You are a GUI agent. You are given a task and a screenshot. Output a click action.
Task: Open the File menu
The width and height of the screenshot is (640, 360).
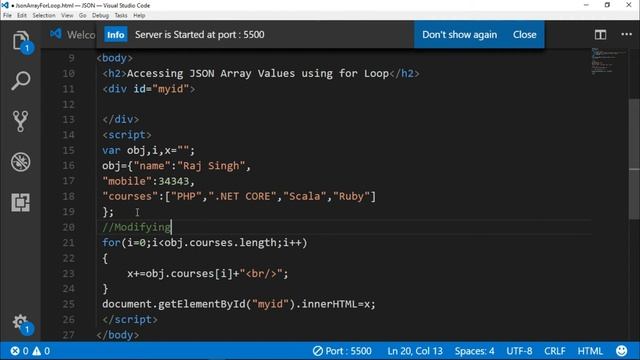(7, 16)
